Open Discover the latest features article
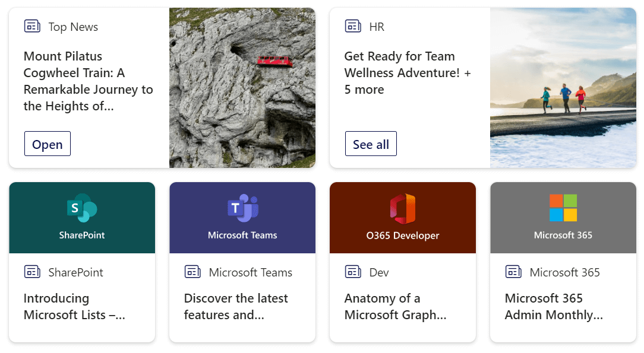The width and height of the screenshot is (644, 353). [x=236, y=307]
